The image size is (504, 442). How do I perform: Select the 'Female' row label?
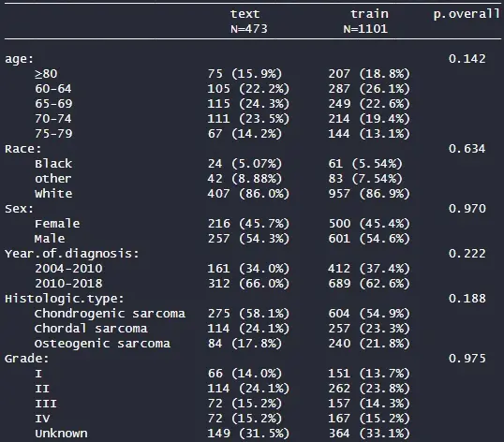[57, 224]
